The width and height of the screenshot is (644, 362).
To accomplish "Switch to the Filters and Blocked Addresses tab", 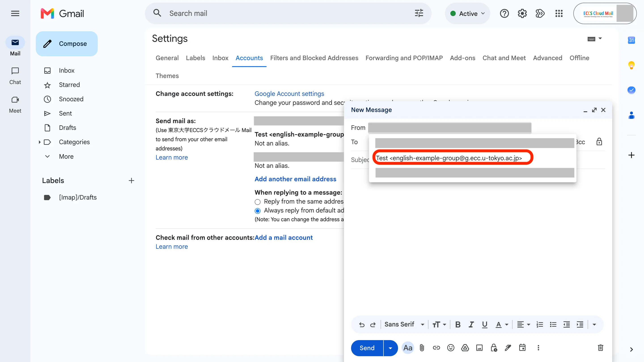I will tap(314, 58).
